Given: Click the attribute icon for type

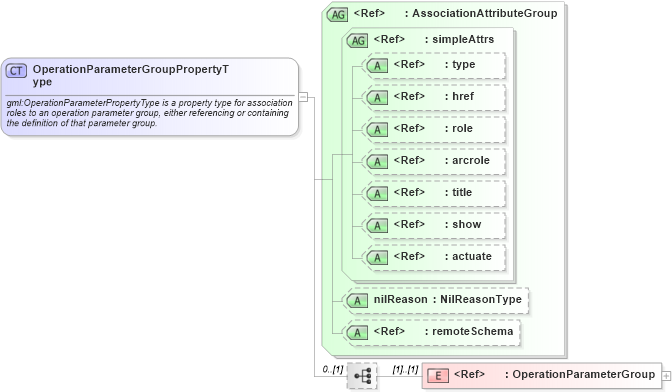Looking at the screenshot, I should [377, 66].
